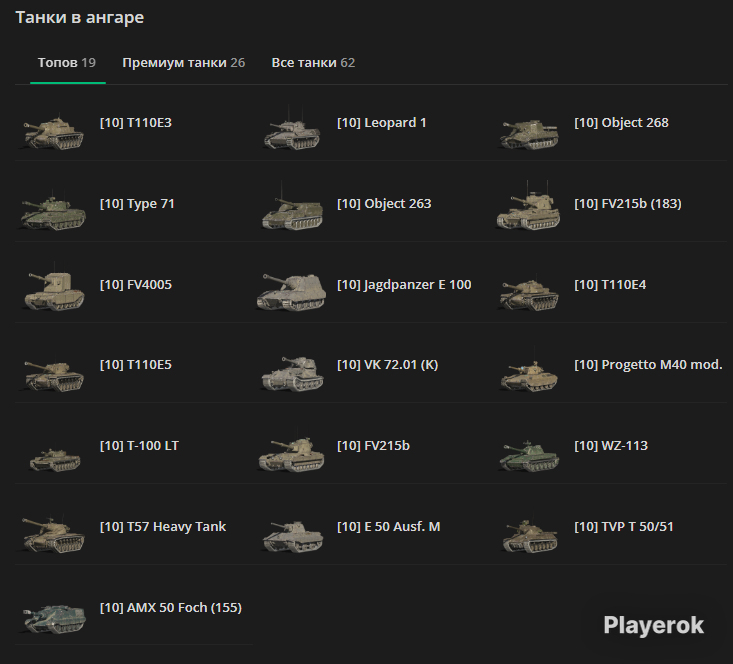Viewport: 733px width, 664px height.
Task: Open the Премиум танки tab
Action: click(184, 63)
